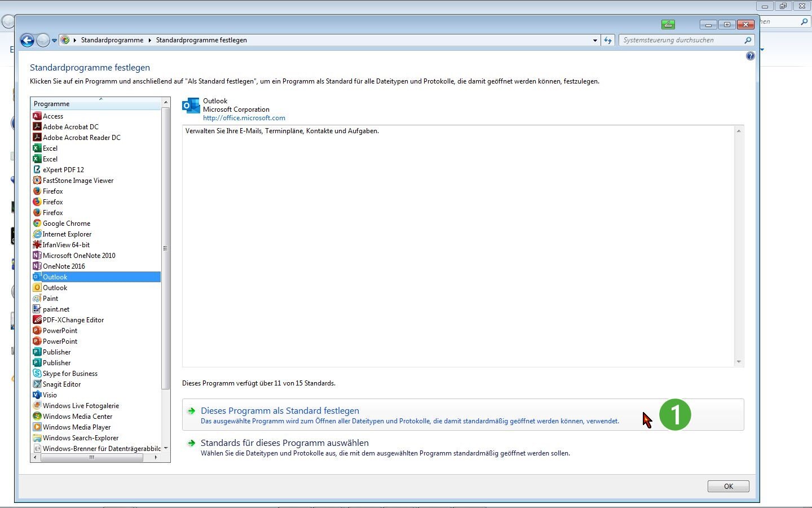Sort the list via the Programme column header

tap(96, 103)
